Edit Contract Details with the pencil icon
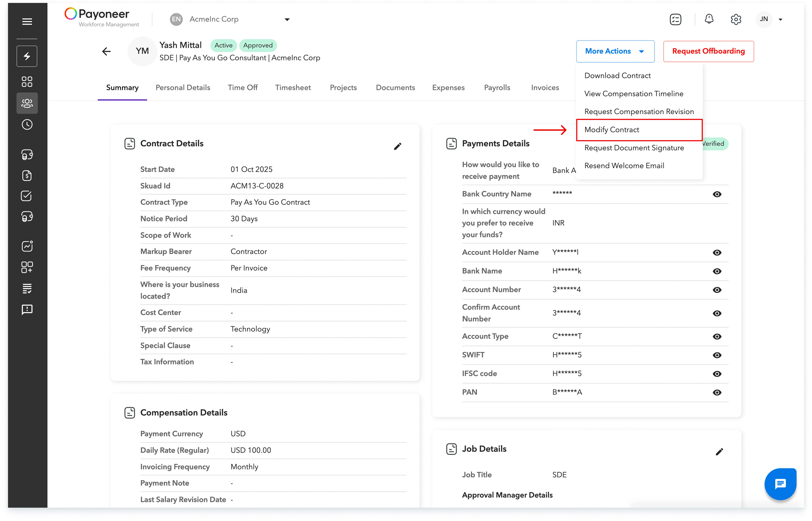This screenshot has height=521, width=812. [397, 146]
